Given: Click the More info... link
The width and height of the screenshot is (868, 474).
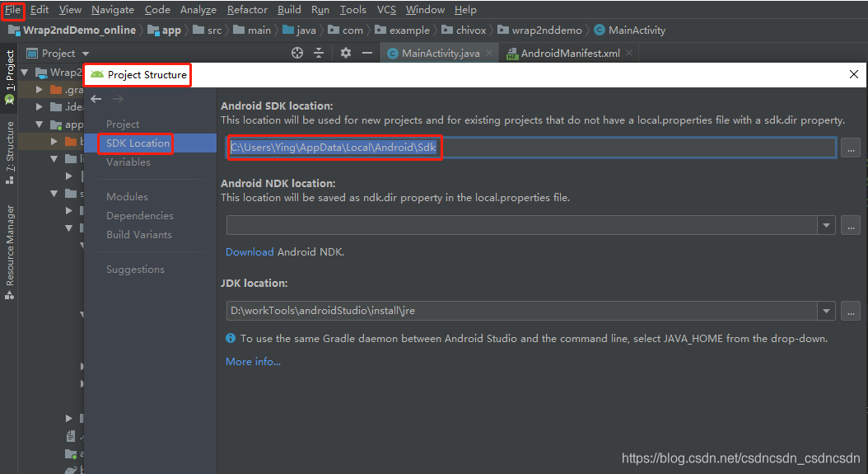Looking at the screenshot, I should [x=253, y=361].
